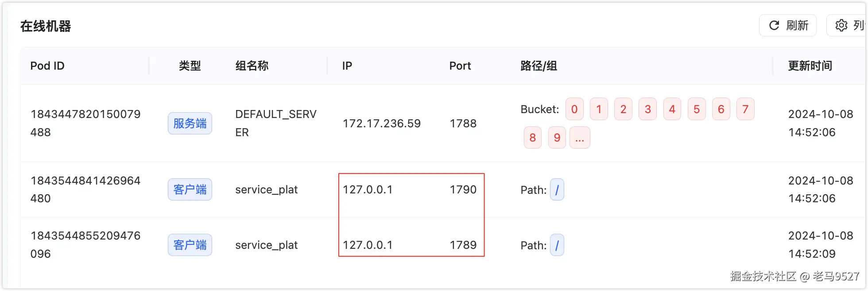Click Bucket tag number 7
This screenshot has height=291, width=868.
[745, 109]
